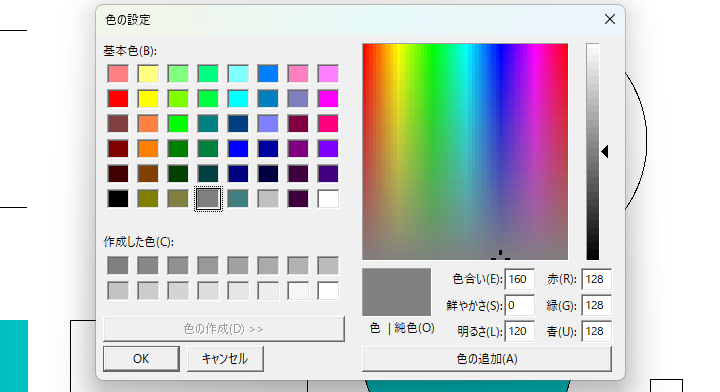Screen dimensions: 720x392
Task: Click the 赤(R) value field
Action: 596,279
